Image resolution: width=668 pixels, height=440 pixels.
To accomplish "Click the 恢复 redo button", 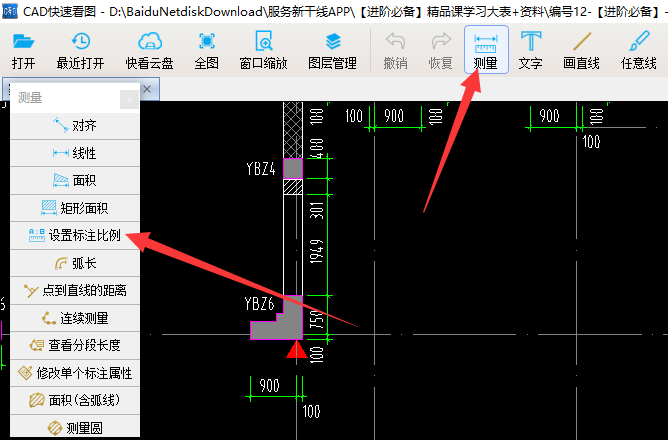I will 441,50.
